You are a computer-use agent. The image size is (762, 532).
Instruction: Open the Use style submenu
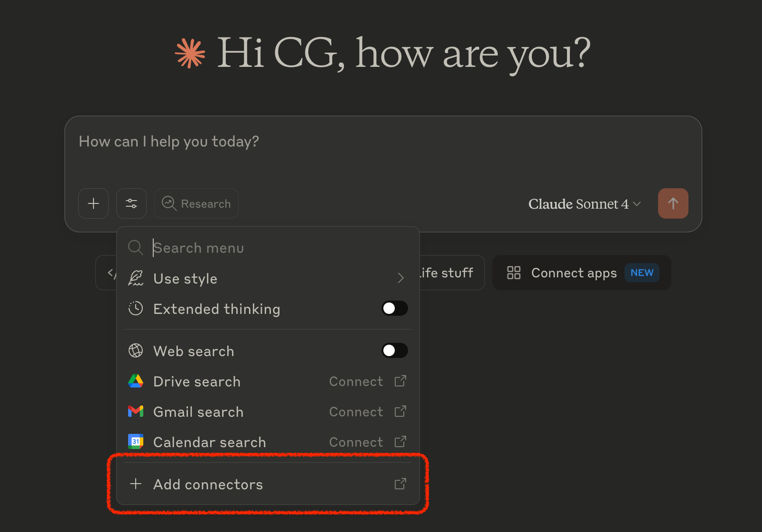tap(268, 278)
